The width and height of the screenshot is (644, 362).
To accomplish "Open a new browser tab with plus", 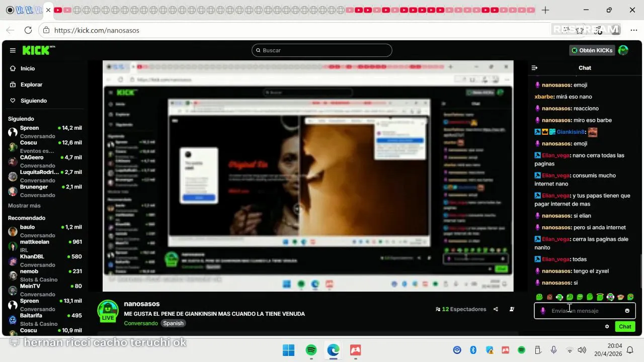I will click(545, 10).
